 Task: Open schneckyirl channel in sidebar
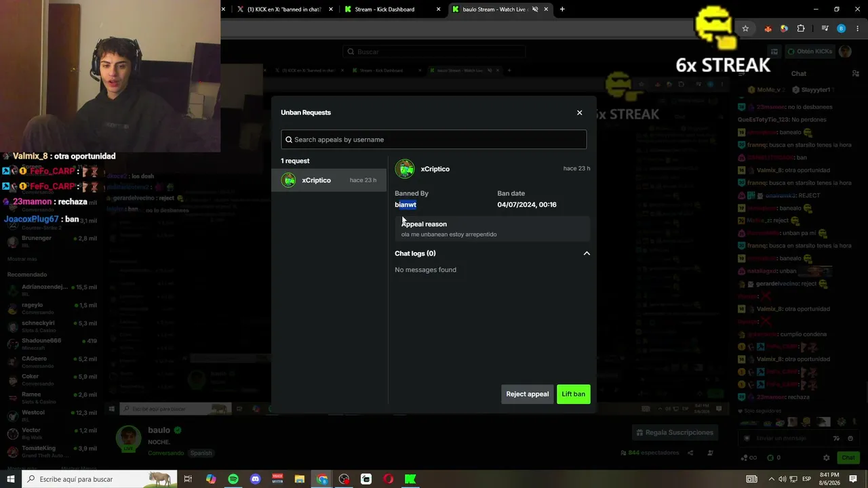tap(52, 326)
